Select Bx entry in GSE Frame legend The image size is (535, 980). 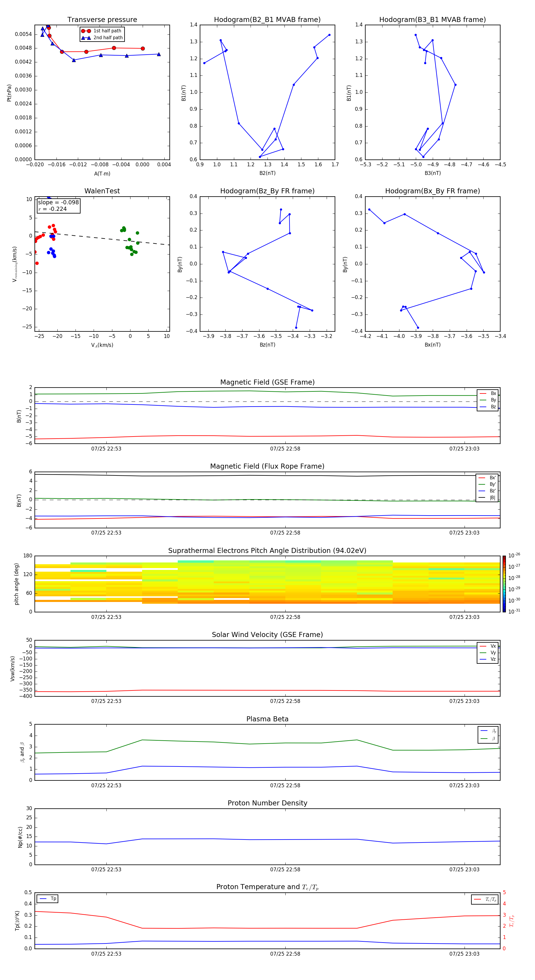click(x=488, y=393)
